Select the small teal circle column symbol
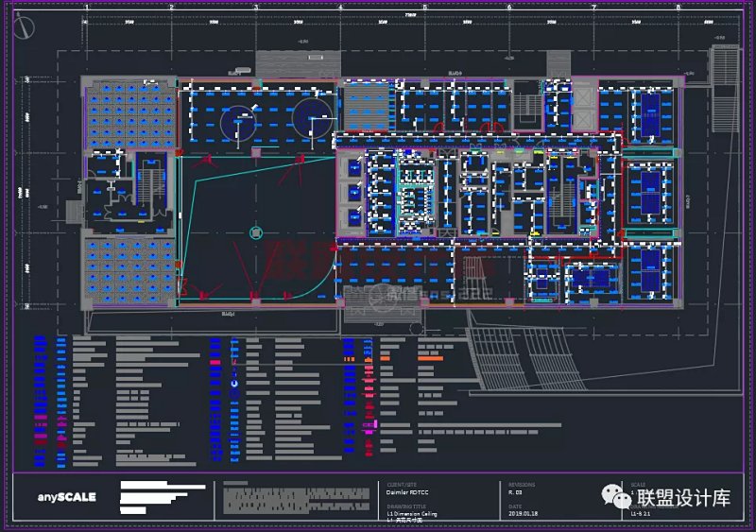 256,232
